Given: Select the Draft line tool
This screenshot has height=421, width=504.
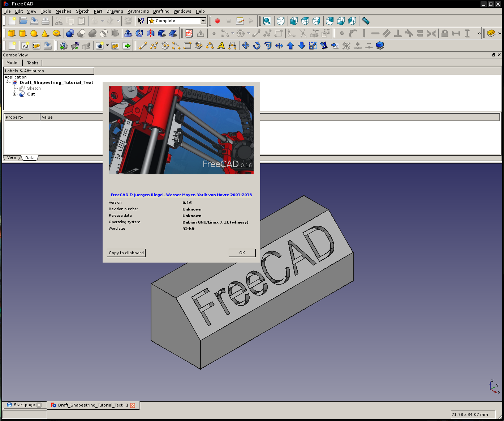Looking at the screenshot, I should (143, 46).
